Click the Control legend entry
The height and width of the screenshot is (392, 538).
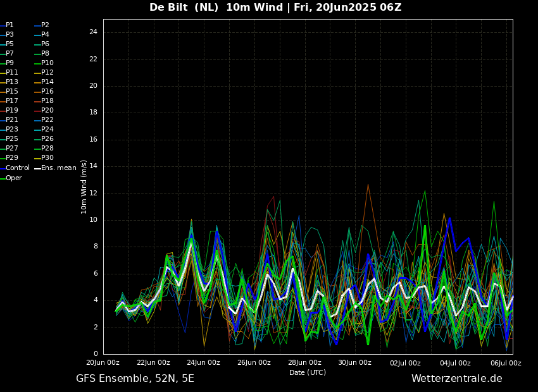point(17,168)
